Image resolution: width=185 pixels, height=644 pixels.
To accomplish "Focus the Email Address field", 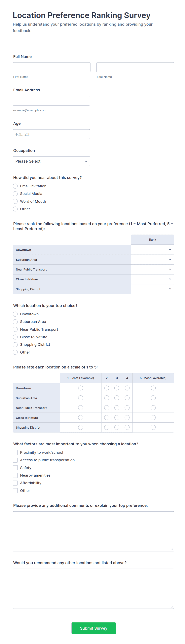I will 51,101.
